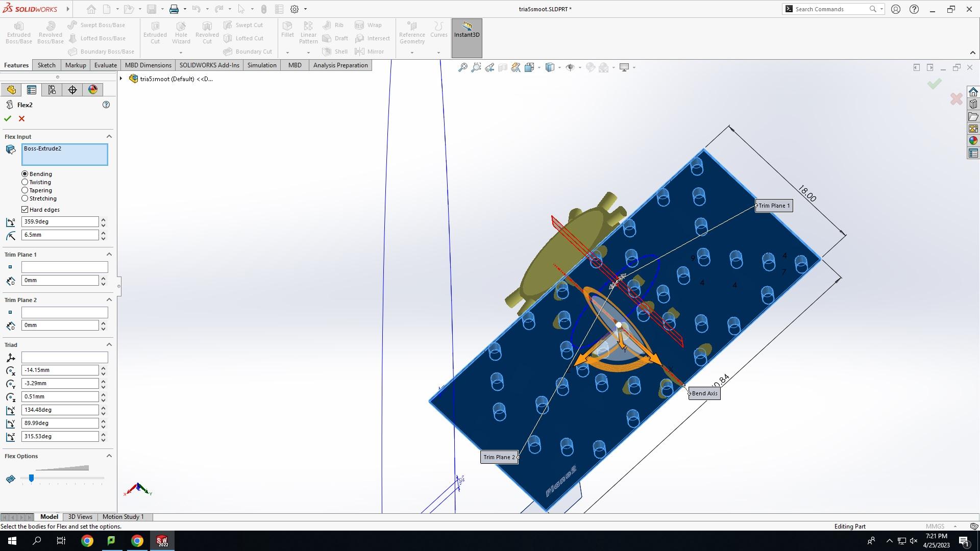Open the Fillet dropdown arrow
Image resolution: width=980 pixels, height=551 pixels.
coord(287,53)
